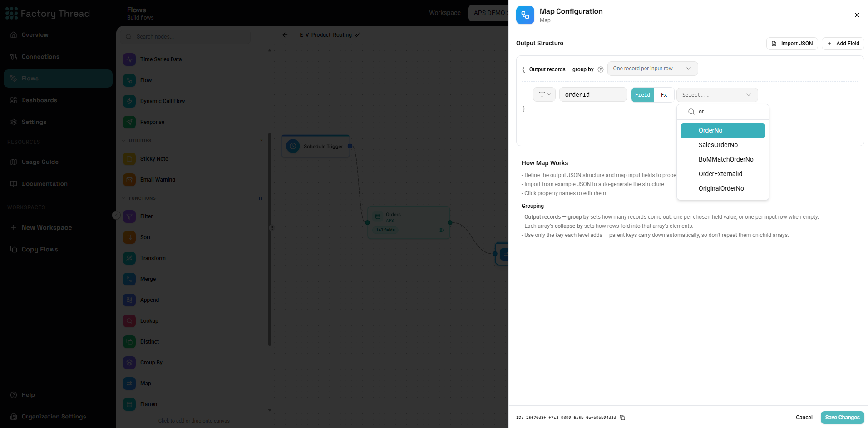This screenshot has height=428, width=868.
Task: Switch mapping mode to Fx
Action: point(664,95)
